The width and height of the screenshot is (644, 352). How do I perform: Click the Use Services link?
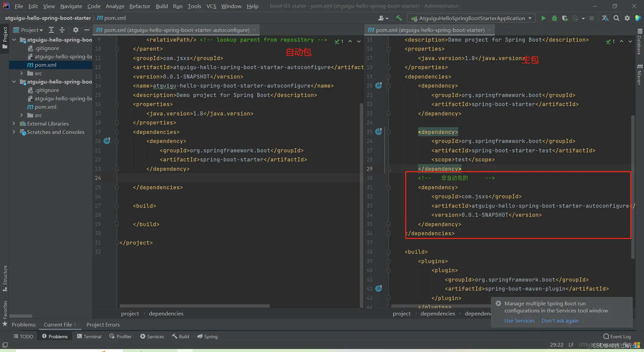[x=520, y=320]
